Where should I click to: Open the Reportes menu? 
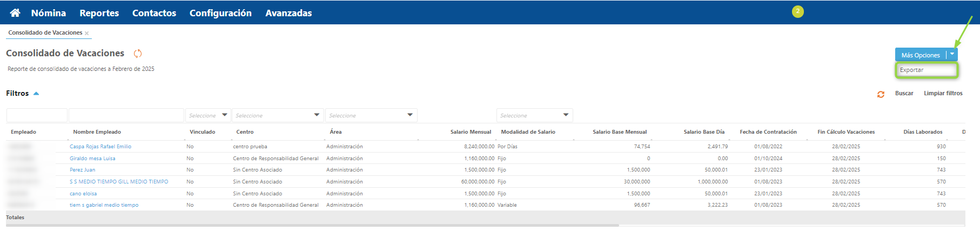(x=99, y=13)
